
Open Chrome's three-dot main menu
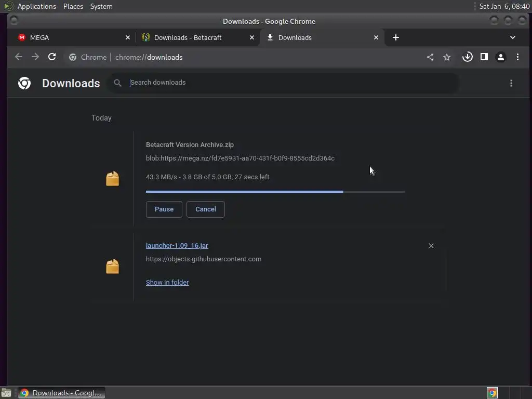[x=518, y=57]
